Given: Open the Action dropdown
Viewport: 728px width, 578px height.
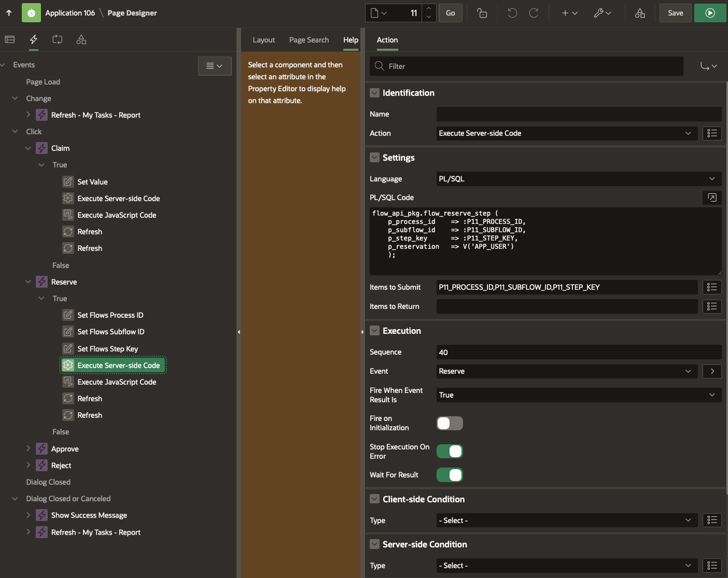Looking at the screenshot, I should tap(567, 133).
